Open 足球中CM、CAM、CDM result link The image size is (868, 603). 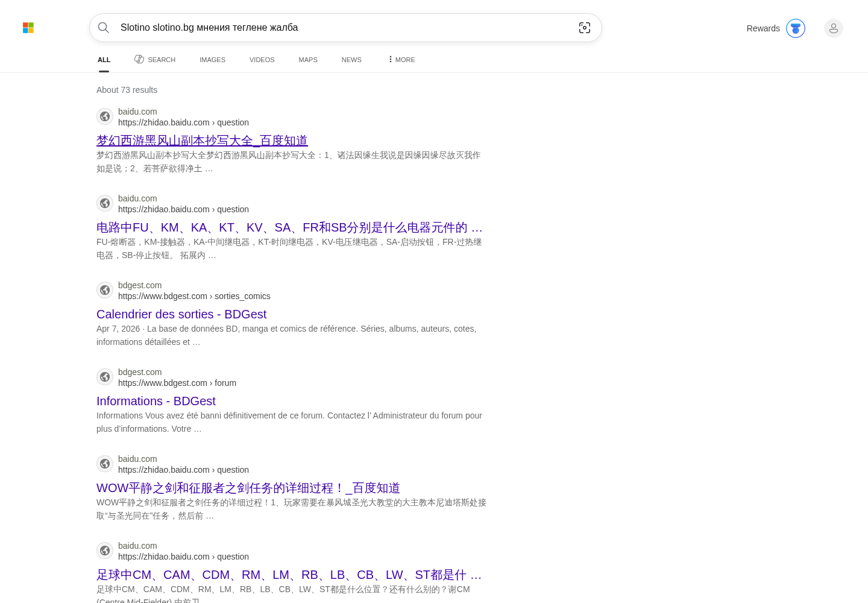pos(289,575)
